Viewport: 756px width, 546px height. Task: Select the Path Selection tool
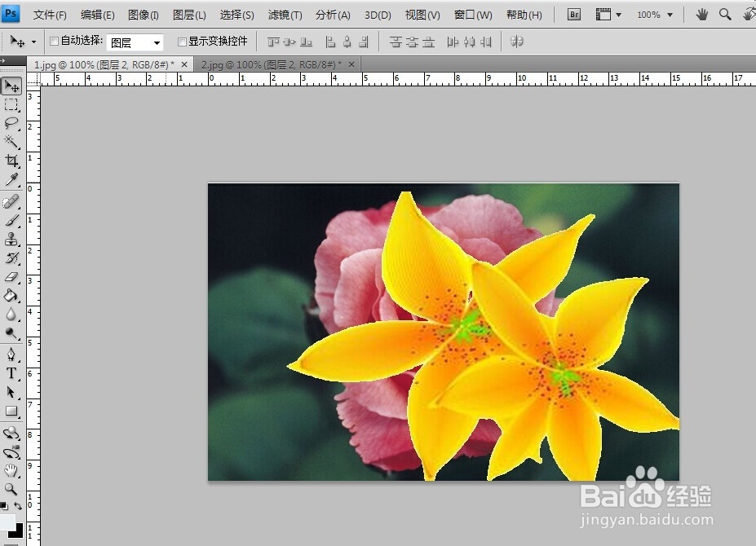[11, 392]
